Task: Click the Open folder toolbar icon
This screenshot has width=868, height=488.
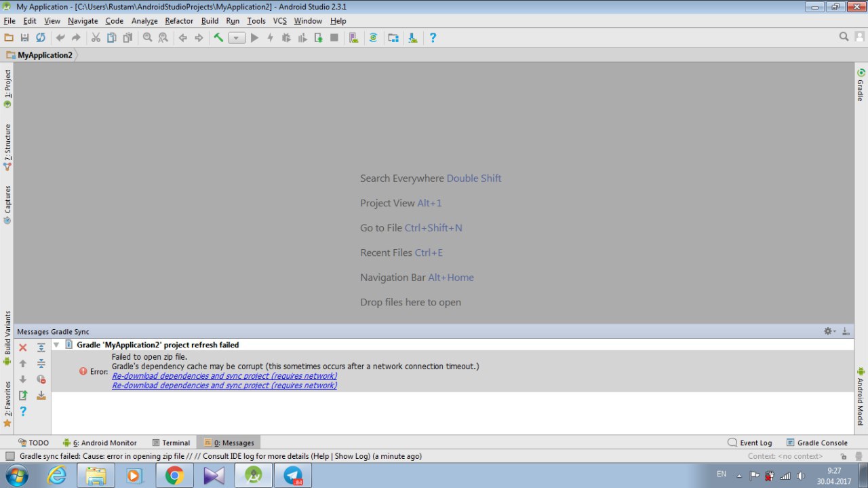Action: click(x=9, y=38)
